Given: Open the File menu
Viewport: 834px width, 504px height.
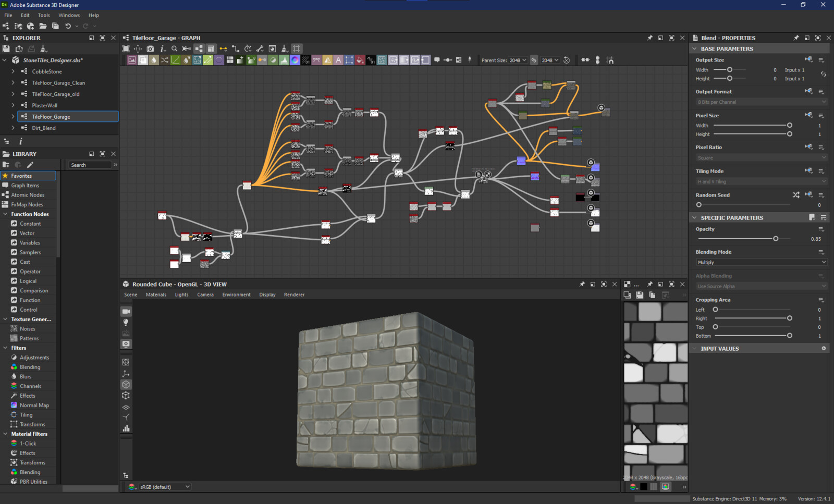Looking at the screenshot, I should coord(8,15).
